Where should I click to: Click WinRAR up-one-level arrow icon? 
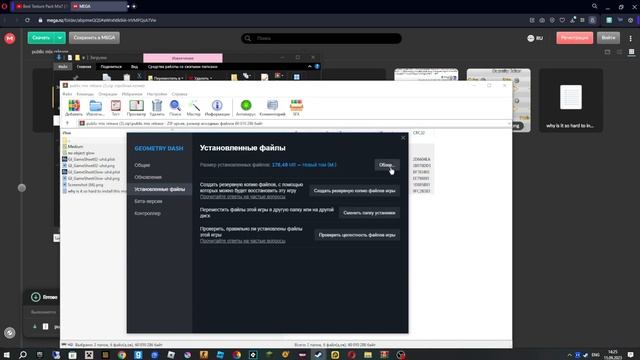click(x=67, y=123)
